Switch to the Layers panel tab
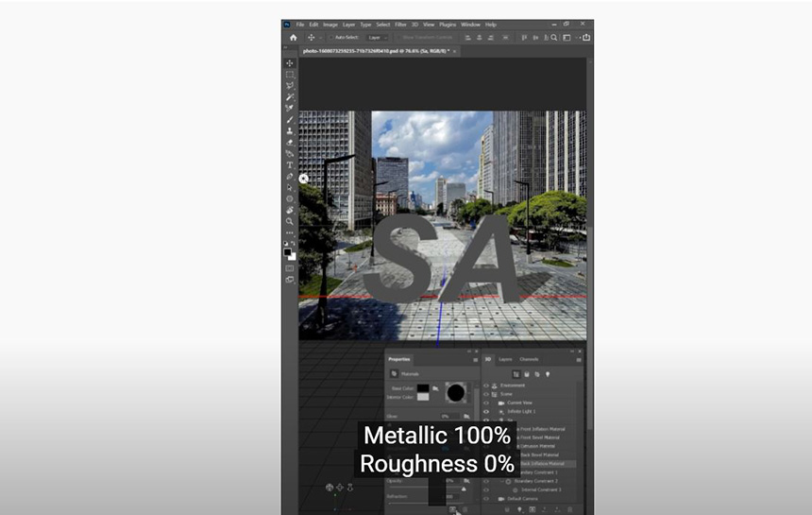This screenshot has width=812, height=515. click(505, 359)
